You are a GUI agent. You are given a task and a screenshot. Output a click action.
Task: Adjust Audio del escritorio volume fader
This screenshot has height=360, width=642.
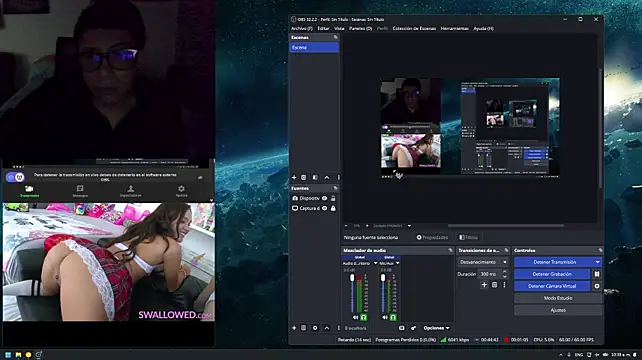tap(352, 278)
